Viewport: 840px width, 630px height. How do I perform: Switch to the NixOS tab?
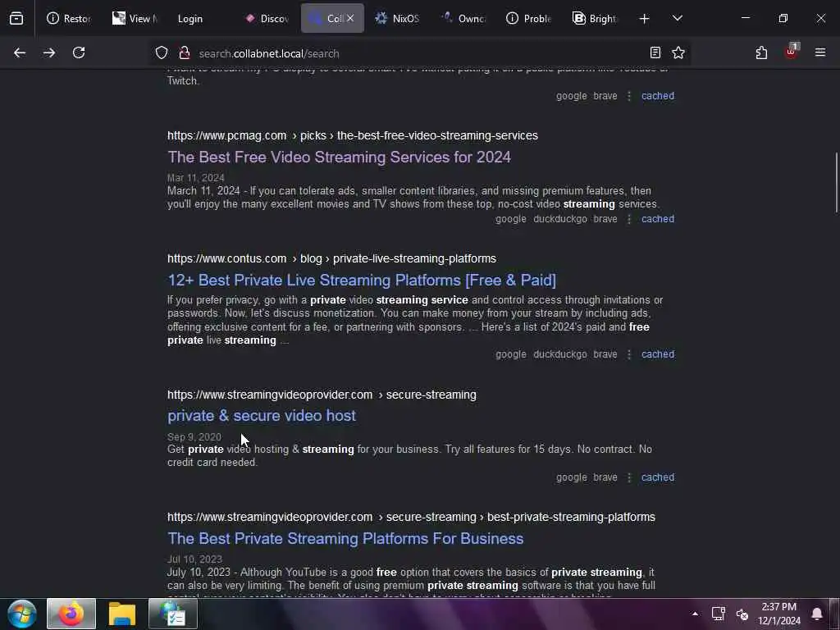(398, 19)
